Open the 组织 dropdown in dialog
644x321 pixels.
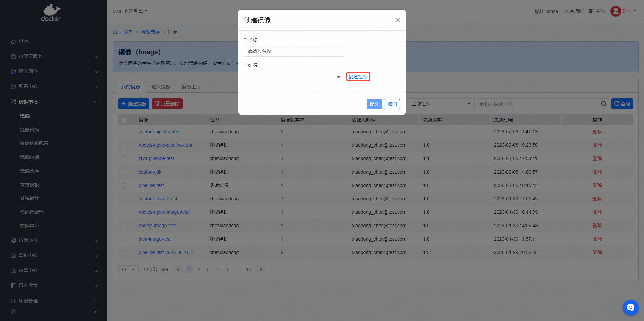coord(294,77)
